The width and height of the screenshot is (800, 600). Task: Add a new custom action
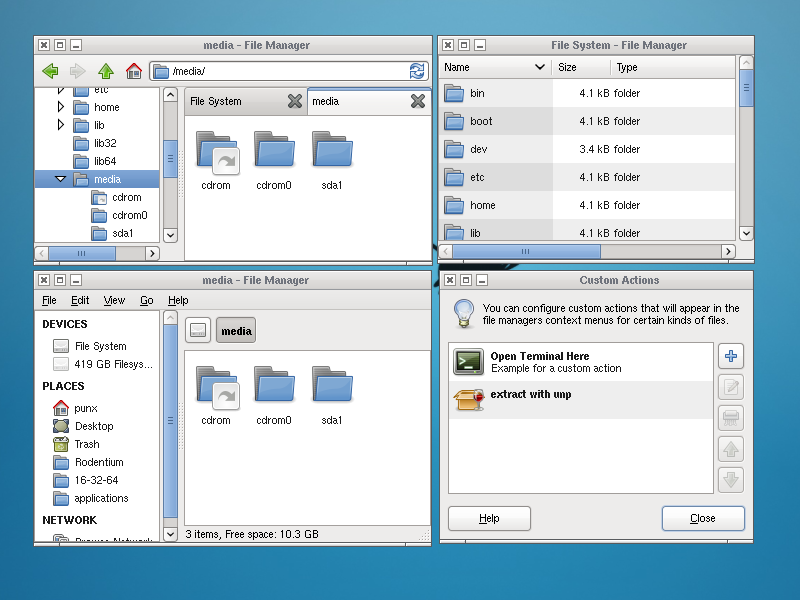[730, 357]
